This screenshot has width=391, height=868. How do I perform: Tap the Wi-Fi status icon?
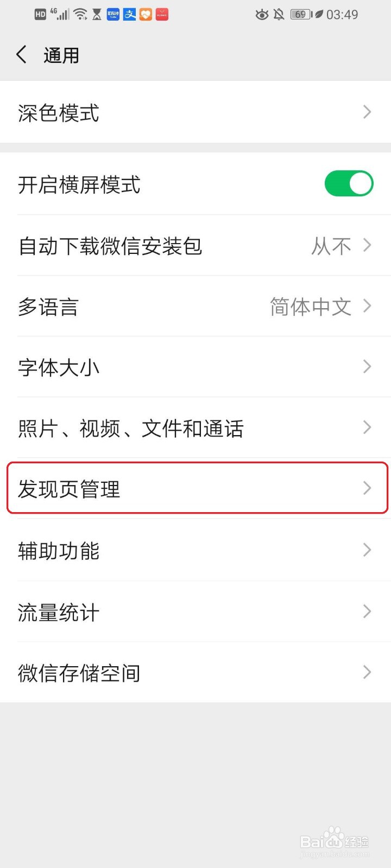pyautogui.click(x=80, y=14)
